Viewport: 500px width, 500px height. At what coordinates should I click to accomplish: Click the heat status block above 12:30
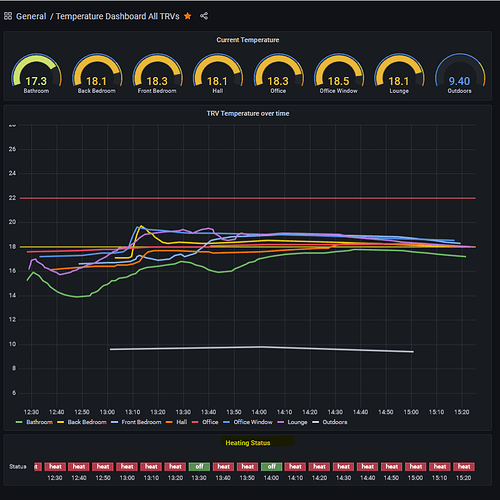coord(55,467)
